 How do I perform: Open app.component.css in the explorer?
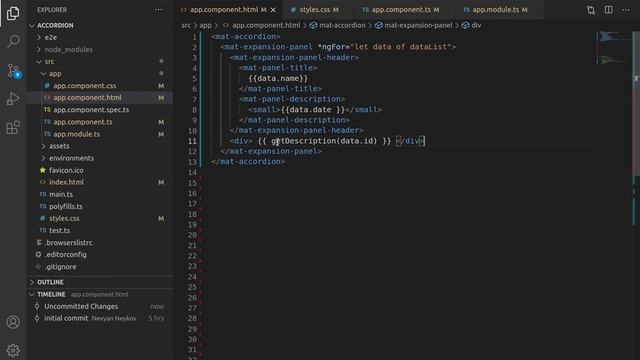[x=84, y=86]
